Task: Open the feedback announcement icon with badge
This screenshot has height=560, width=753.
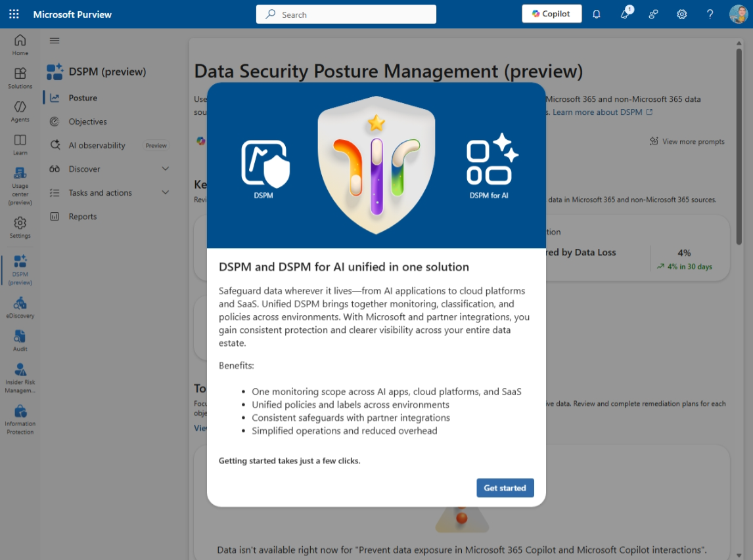Action: click(625, 14)
